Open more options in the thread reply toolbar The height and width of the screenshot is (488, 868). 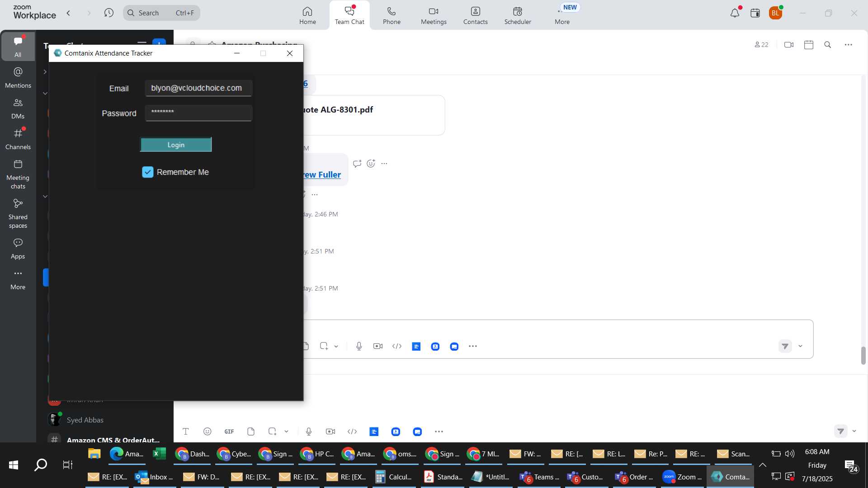pos(473,346)
